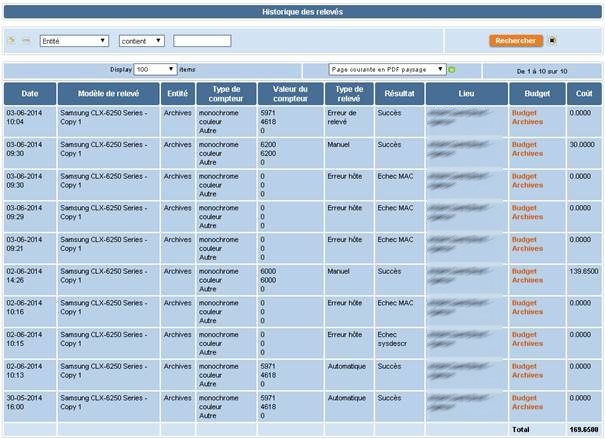Open Budget Archives link in 03-06-2014 09:30 Manuel row

(x=527, y=149)
